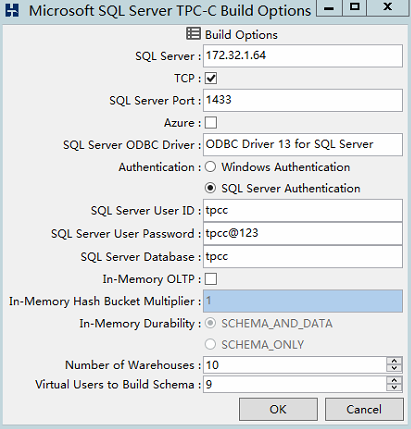Increase Virtual Users with up arrow
411x429 pixels.
pyautogui.click(x=394, y=380)
